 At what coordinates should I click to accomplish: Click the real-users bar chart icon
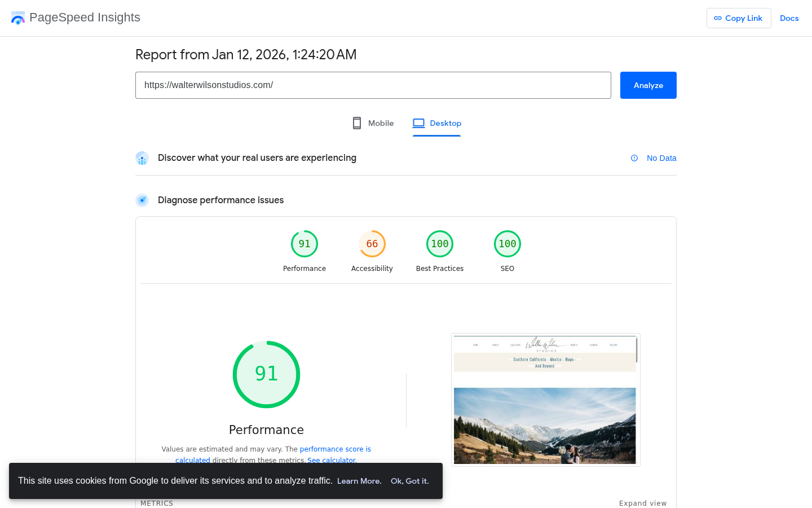pos(142,158)
